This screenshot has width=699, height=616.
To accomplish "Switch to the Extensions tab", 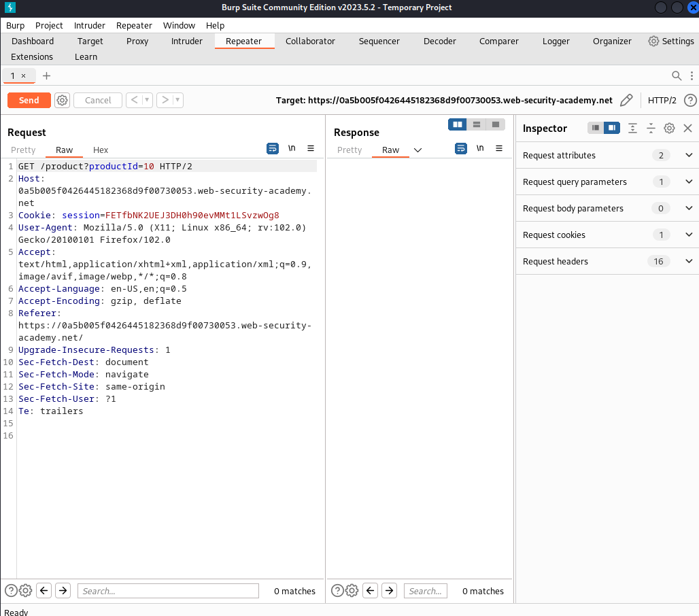I will pyautogui.click(x=32, y=56).
